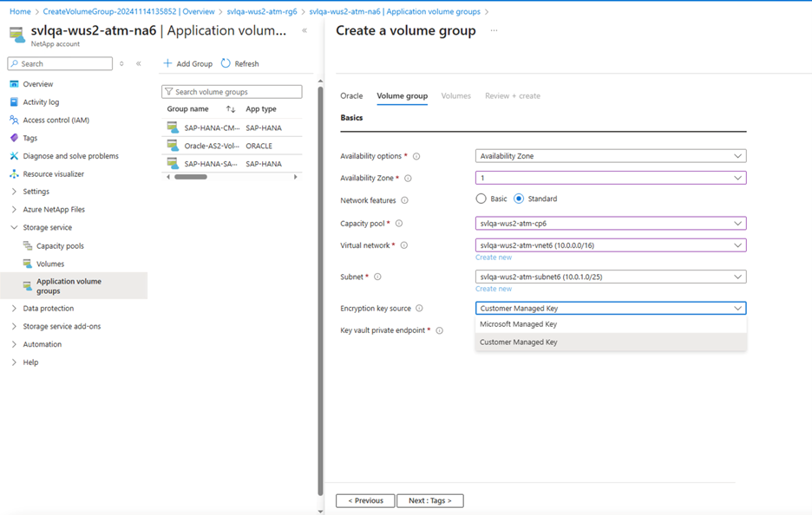Open the Tags sidebar item

click(x=29, y=138)
